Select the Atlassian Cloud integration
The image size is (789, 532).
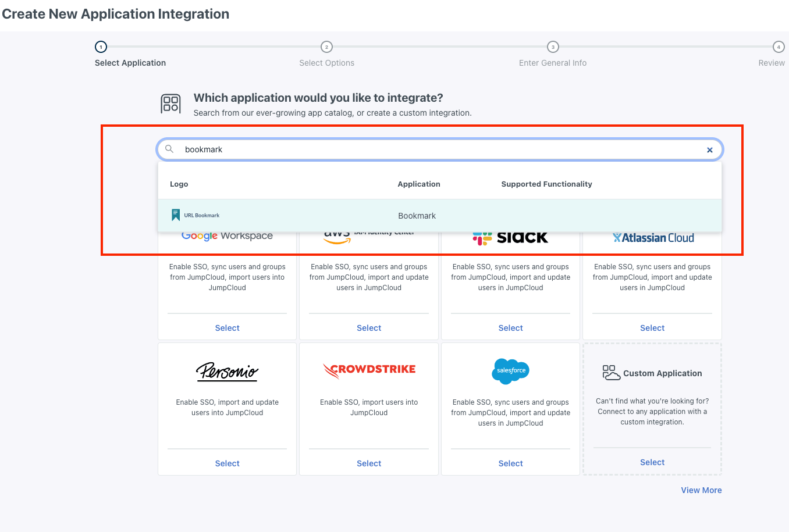point(652,328)
